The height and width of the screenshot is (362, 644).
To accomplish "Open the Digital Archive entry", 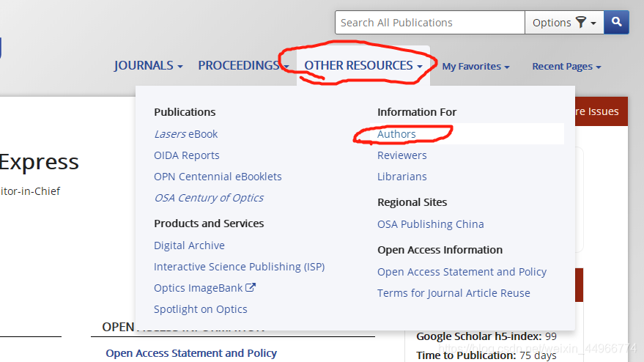I will coord(189,245).
